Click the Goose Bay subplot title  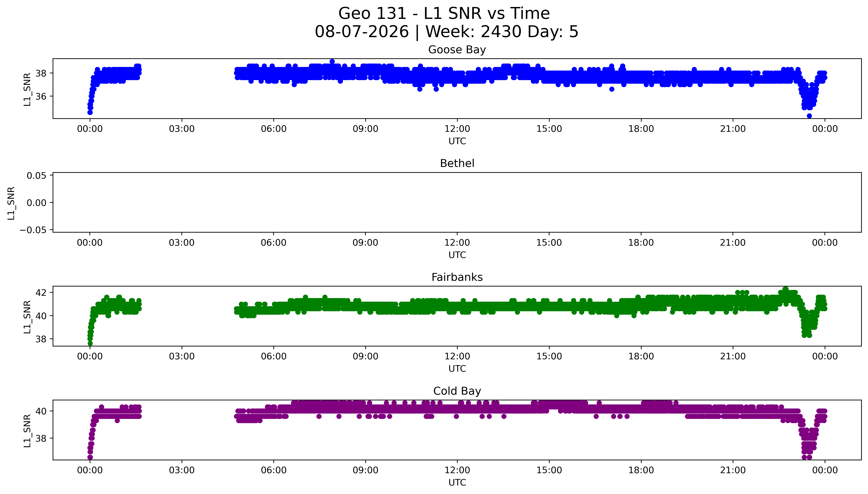457,50
